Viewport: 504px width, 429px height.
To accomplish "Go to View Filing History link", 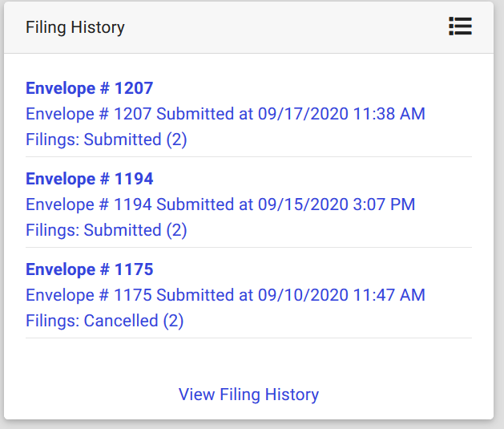I will (x=248, y=395).
